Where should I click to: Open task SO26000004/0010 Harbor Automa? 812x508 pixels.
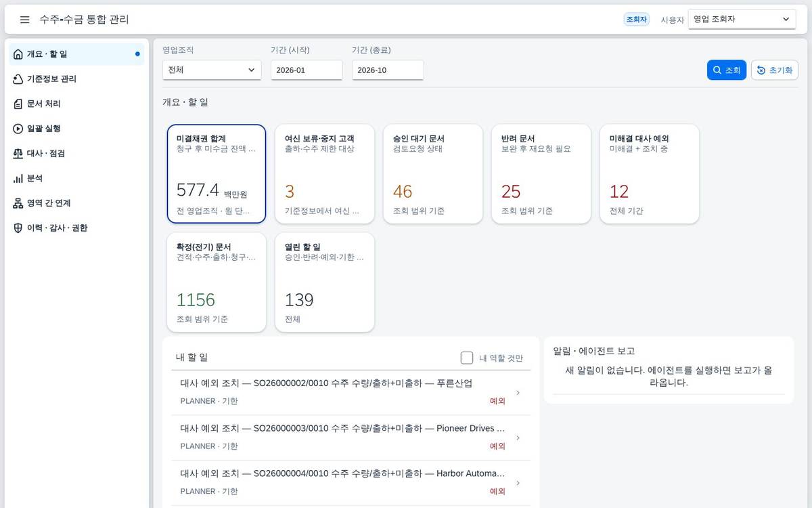tap(351, 483)
